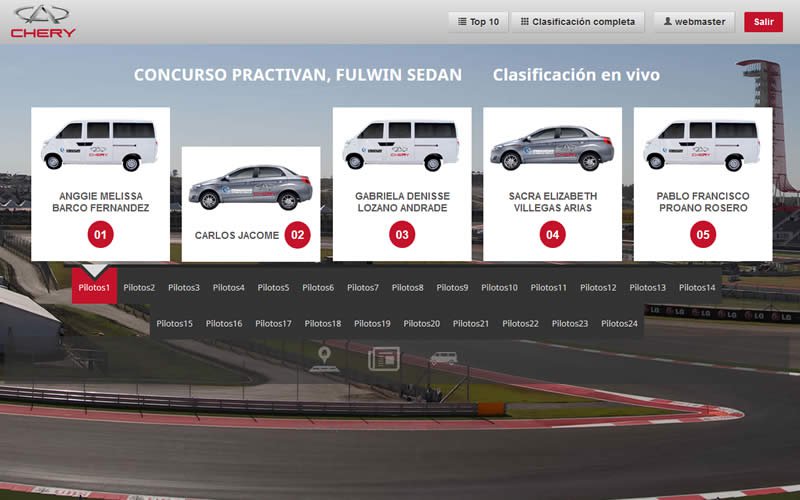This screenshot has height=500, width=800.
Task: Go to the Pilotos14 tab
Action: point(697,288)
